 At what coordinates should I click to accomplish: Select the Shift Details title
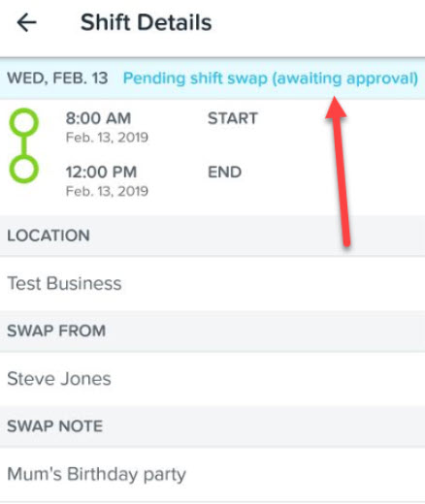pos(147,22)
